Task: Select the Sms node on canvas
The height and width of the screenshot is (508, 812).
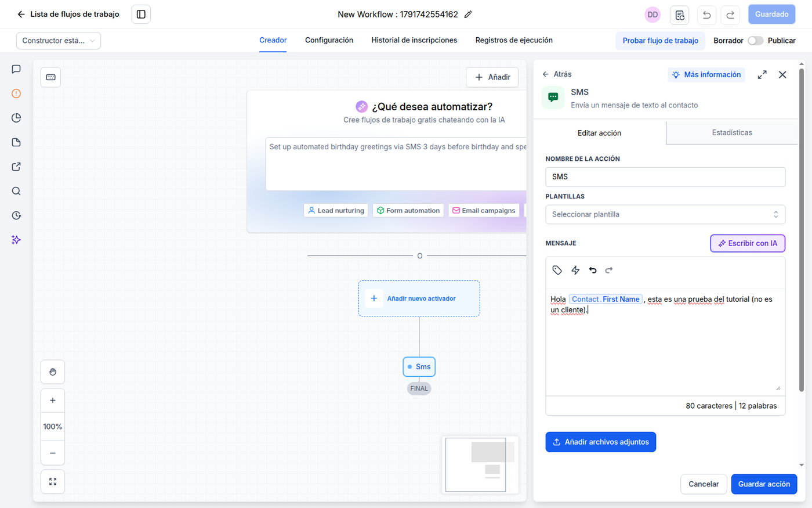Action: click(x=419, y=367)
